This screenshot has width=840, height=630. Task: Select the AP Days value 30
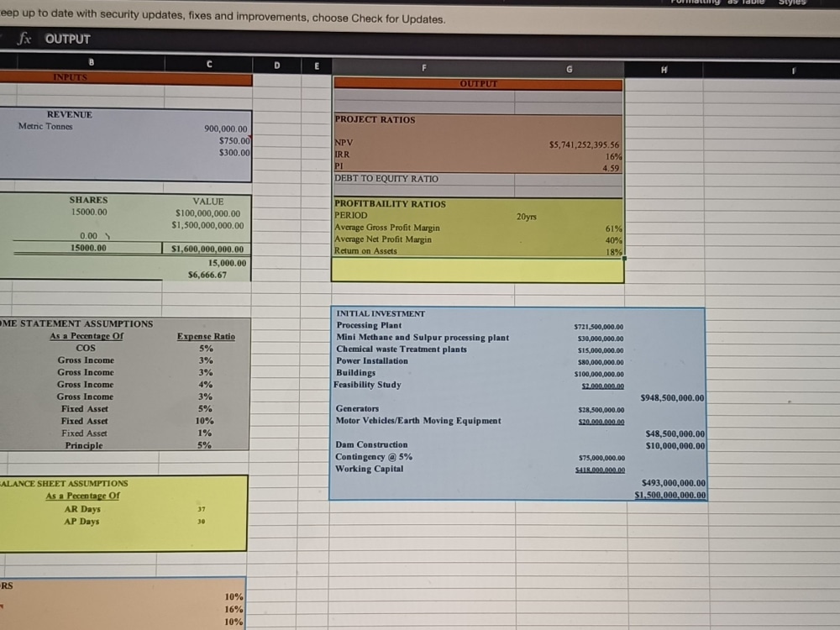coord(200,522)
